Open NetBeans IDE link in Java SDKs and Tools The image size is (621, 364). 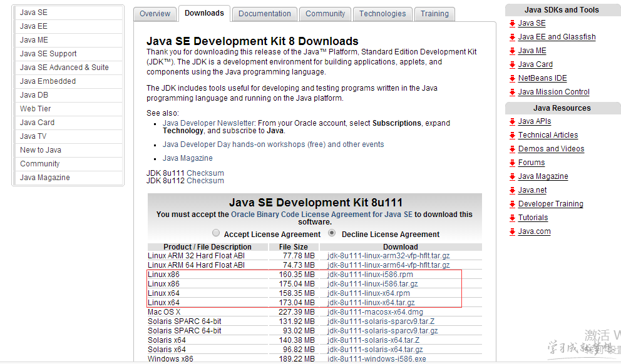click(x=543, y=78)
